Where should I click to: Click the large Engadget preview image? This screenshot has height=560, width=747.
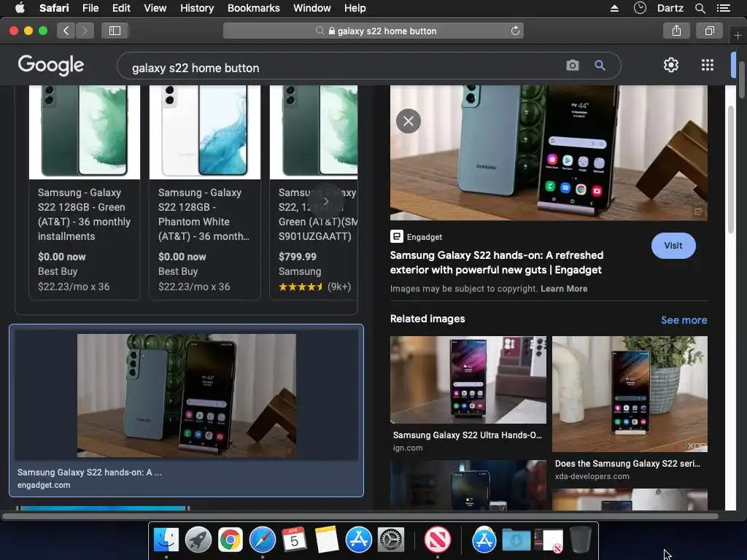coord(549,152)
